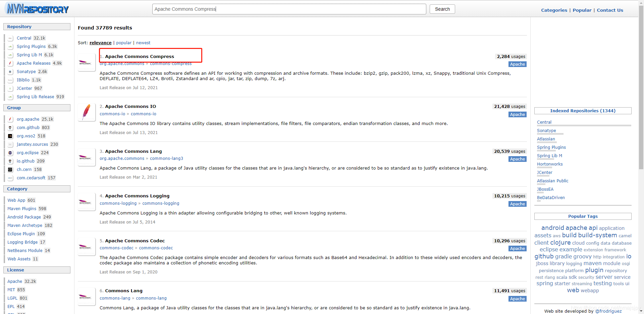Click the build-system popular tag

[597, 235]
